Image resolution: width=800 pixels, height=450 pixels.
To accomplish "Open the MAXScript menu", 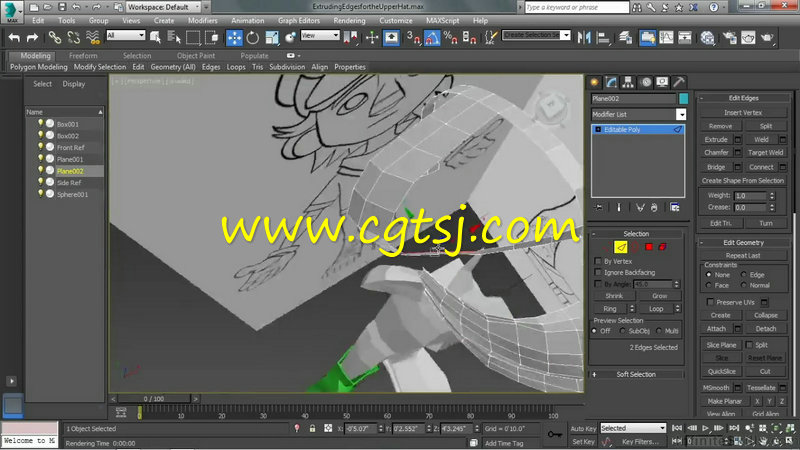I will click(442, 20).
